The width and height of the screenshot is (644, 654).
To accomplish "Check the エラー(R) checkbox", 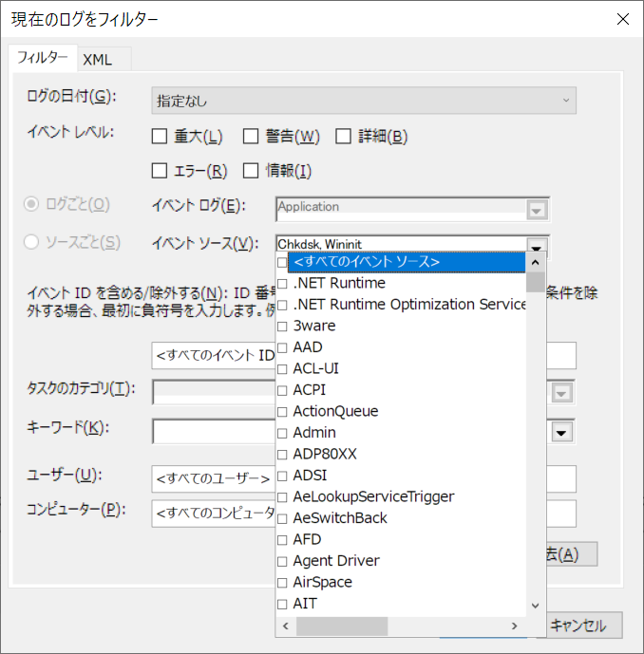I will point(159,170).
